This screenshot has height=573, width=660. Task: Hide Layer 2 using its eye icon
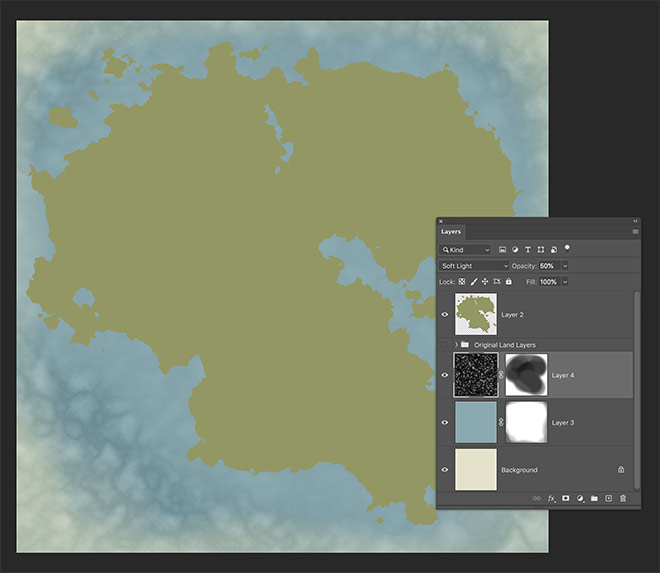tap(445, 314)
